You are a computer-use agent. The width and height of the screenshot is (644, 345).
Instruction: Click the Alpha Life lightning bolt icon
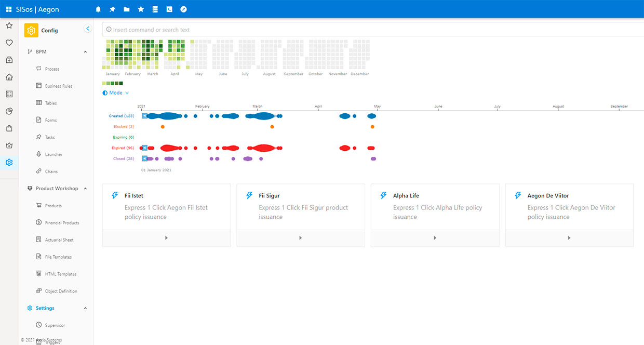[x=384, y=195]
